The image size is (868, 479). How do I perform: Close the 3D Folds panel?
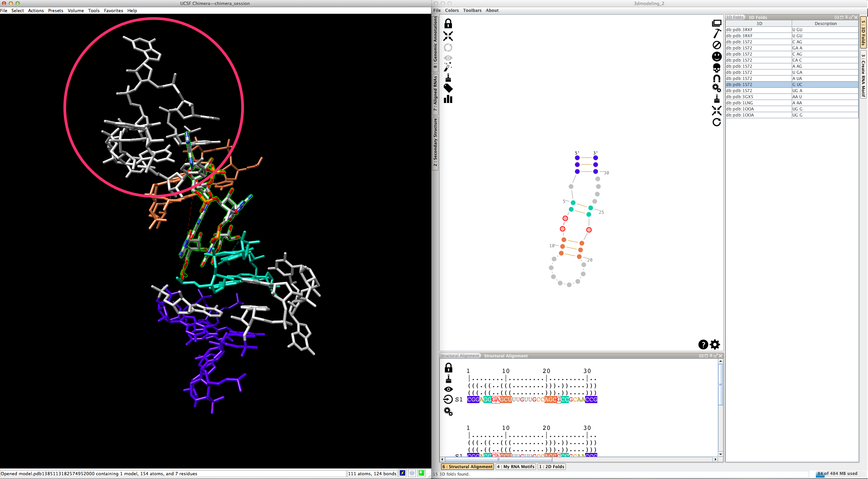coord(856,17)
